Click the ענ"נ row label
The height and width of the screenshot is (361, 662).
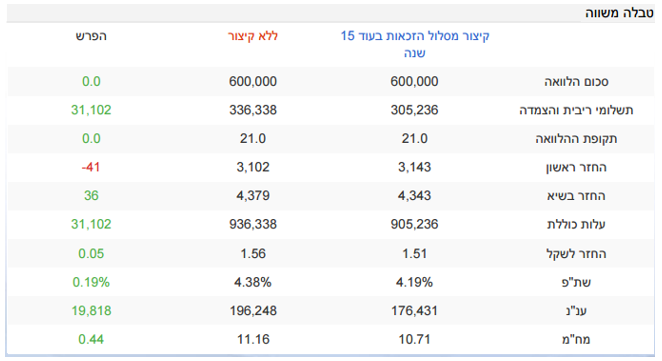[x=576, y=311]
